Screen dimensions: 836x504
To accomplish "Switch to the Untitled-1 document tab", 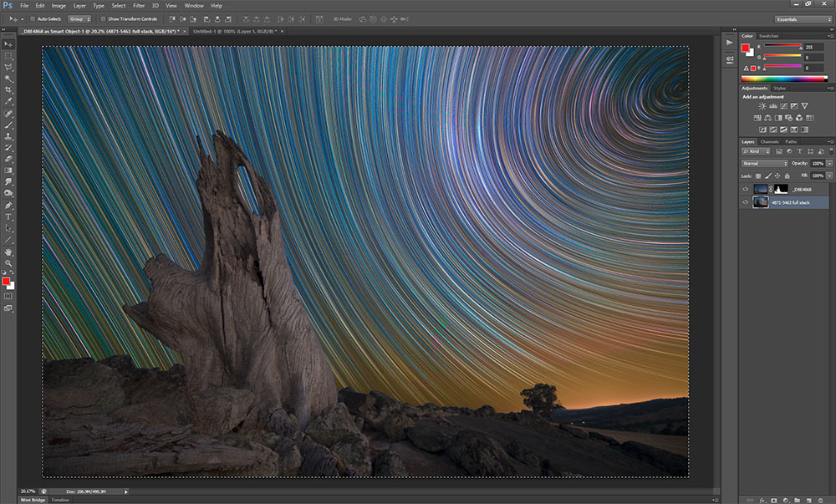I will pos(235,32).
